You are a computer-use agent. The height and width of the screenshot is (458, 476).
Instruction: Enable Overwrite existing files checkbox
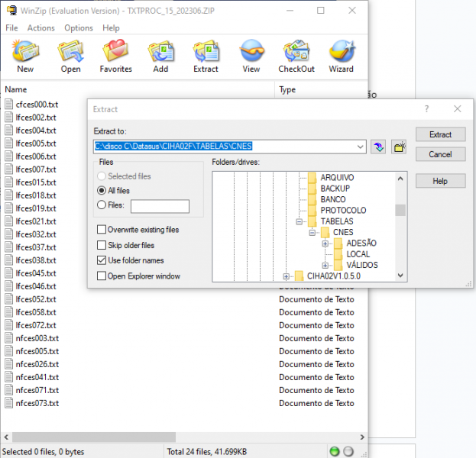102,230
